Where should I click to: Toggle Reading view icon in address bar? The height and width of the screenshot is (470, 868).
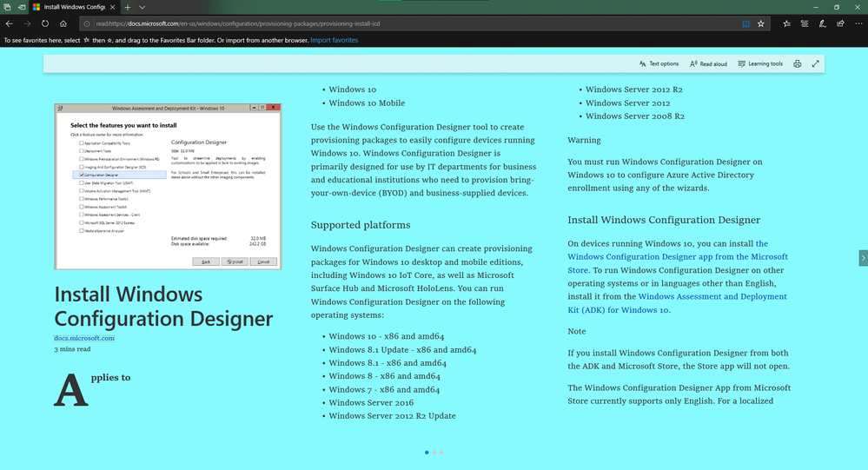(746, 23)
